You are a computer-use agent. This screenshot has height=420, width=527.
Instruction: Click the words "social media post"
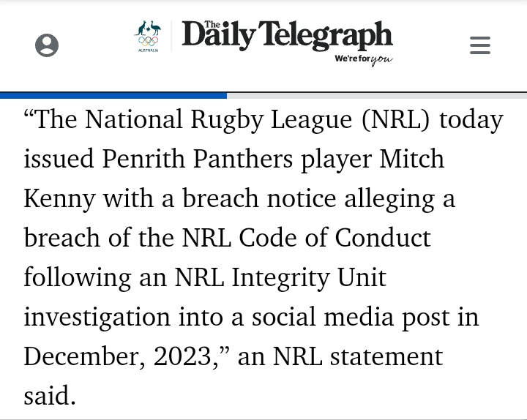351,317
